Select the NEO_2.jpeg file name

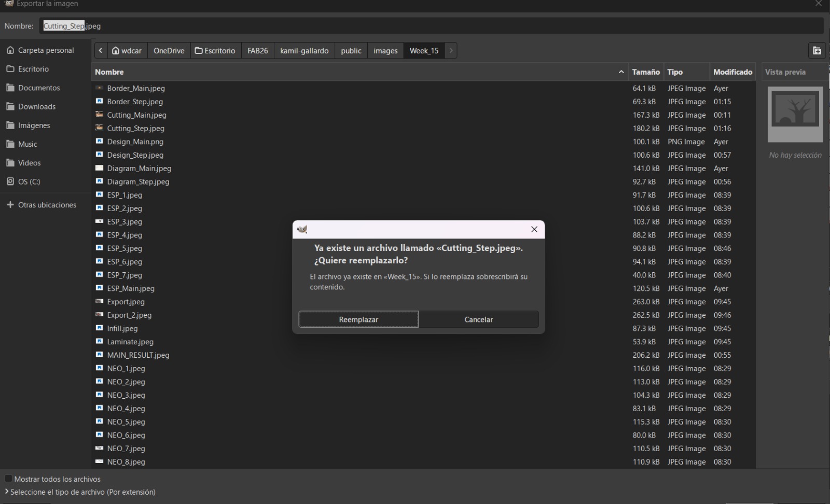(x=126, y=382)
